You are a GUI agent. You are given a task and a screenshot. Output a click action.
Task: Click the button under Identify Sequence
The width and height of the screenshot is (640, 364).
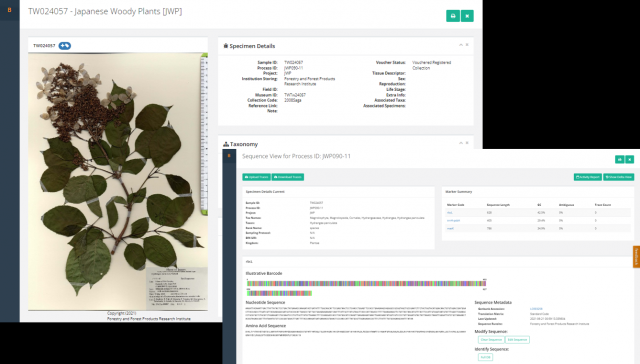click(x=485, y=357)
